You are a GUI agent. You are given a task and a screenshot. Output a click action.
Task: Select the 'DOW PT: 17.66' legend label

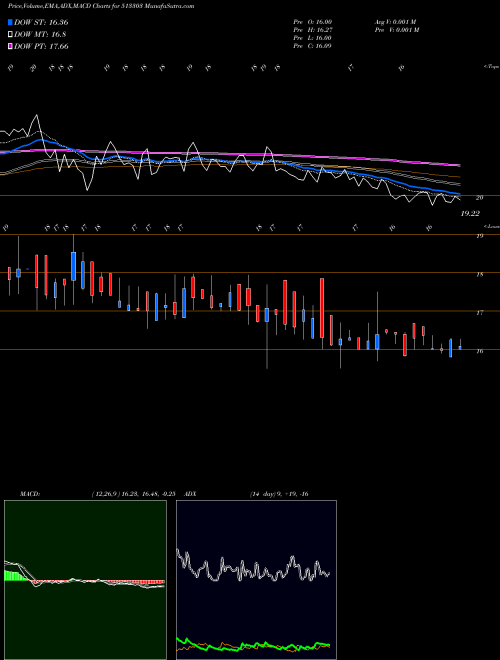[41, 46]
